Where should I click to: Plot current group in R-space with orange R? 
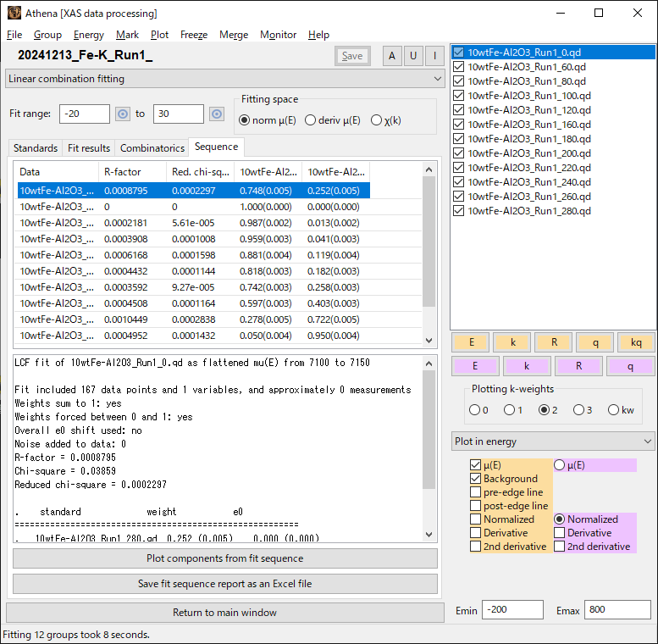click(554, 342)
